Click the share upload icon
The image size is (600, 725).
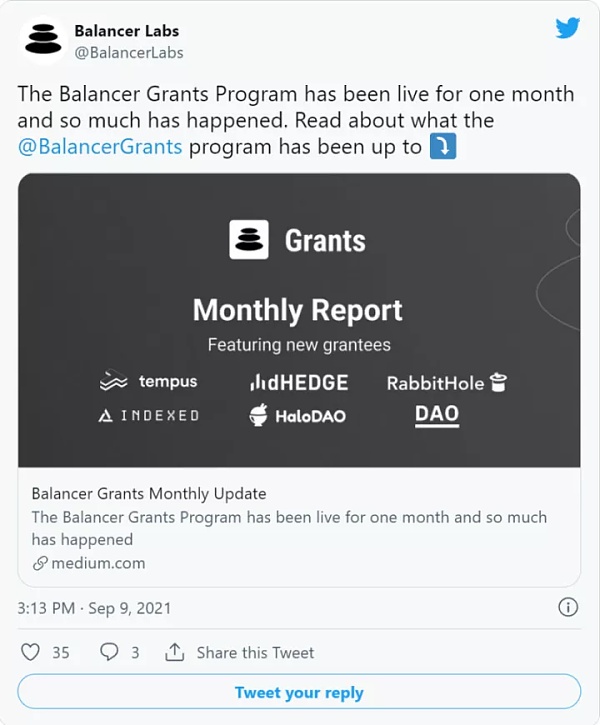pos(175,652)
